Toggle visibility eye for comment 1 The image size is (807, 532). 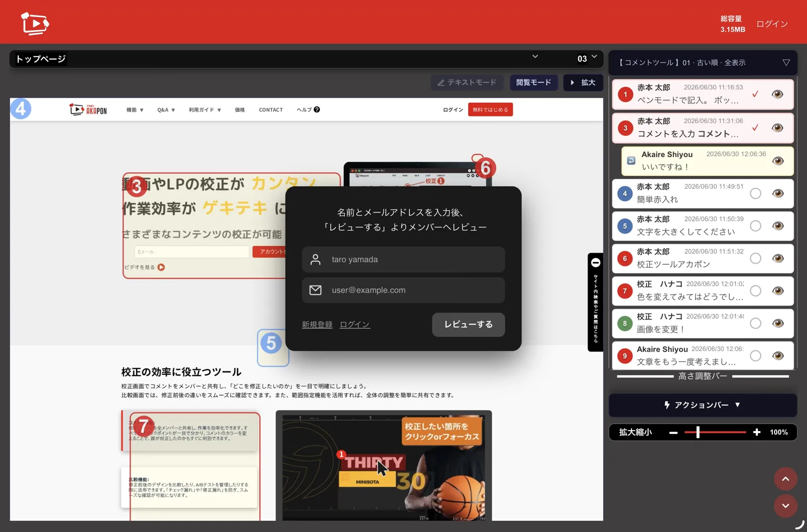tap(777, 94)
